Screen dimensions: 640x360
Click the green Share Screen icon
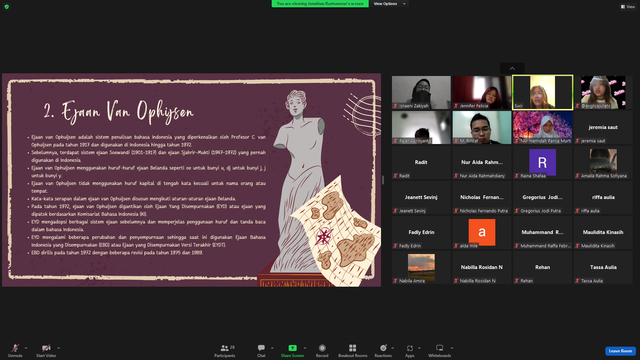point(293,348)
